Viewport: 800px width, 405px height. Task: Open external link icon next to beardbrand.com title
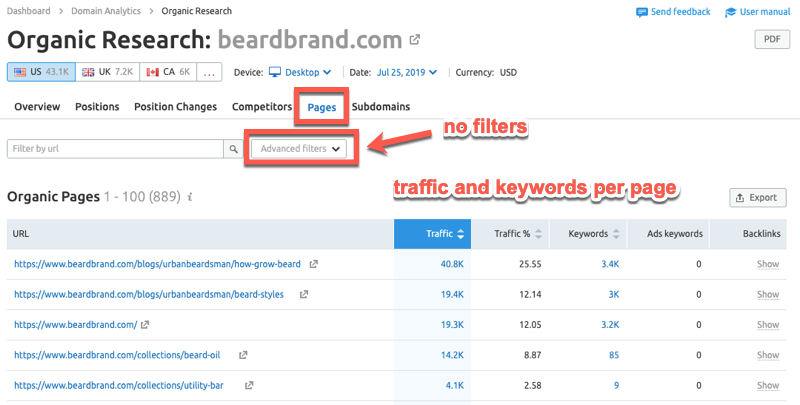pos(415,41)
